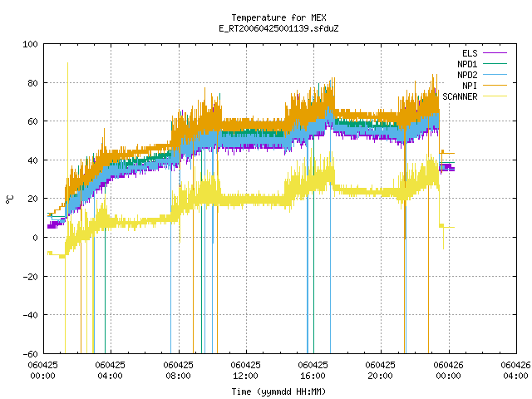Click the y-axis label -40
532x399 pixels.
pyautogui.click(x=30, y=315)
